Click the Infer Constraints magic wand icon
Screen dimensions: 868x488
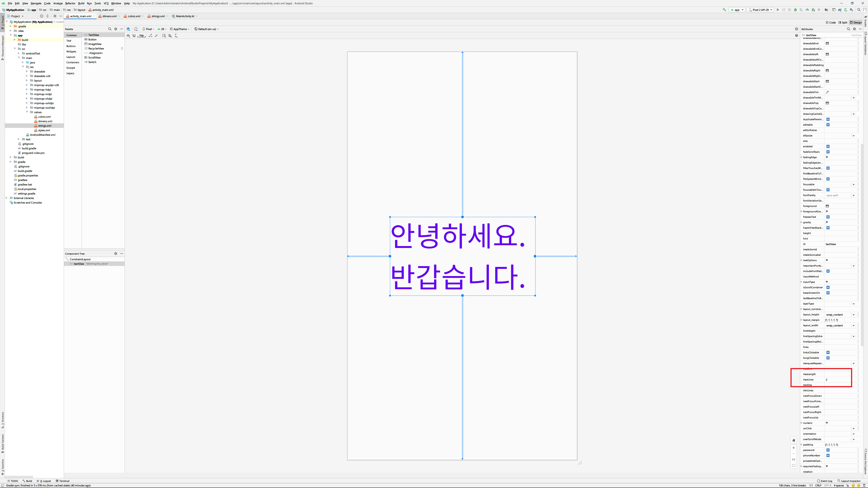156,36
